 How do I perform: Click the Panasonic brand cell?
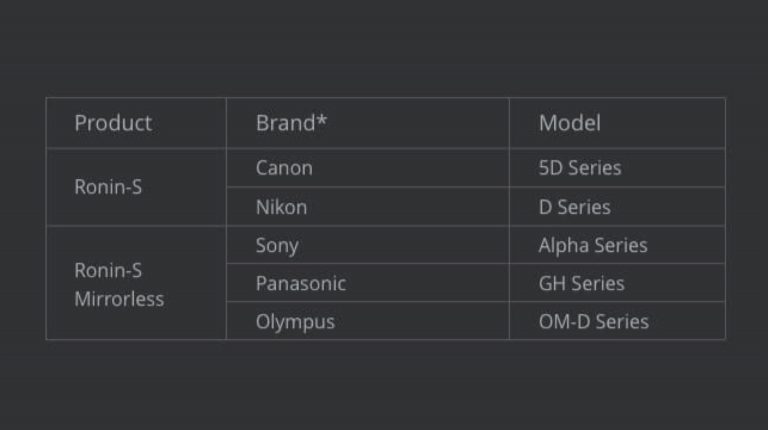click(301, 283)
